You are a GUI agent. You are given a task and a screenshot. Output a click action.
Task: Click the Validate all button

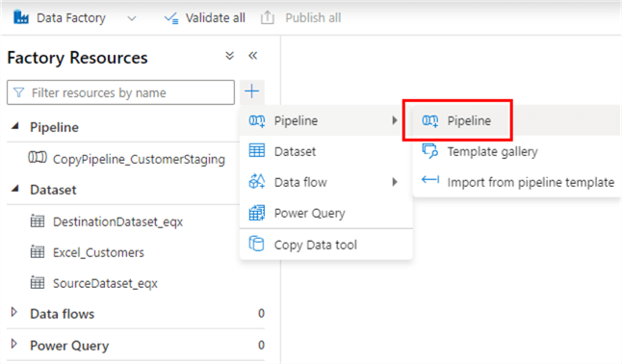[205, 18]
